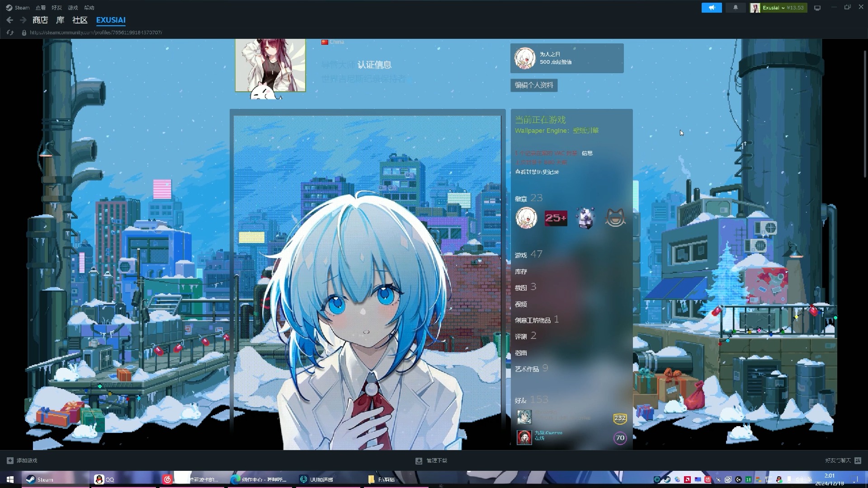Switch to the 库 (Library) tab
The height and width of the screenshot is (488, 868).
point(60,20)
